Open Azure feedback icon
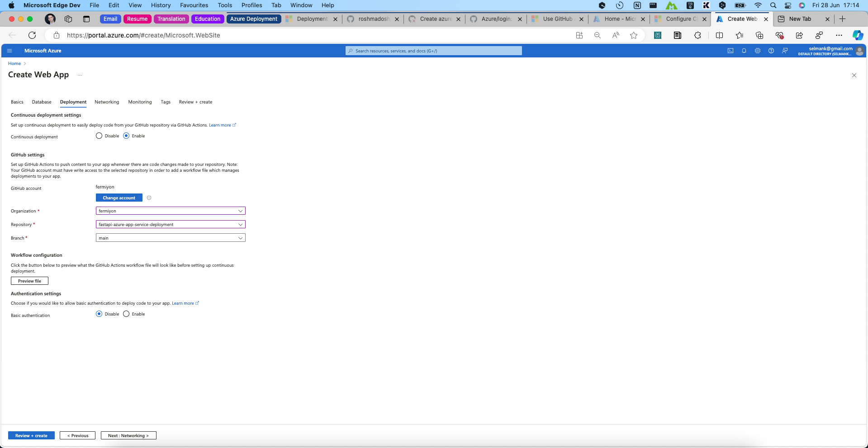The image size is (868, 448). 785,51
